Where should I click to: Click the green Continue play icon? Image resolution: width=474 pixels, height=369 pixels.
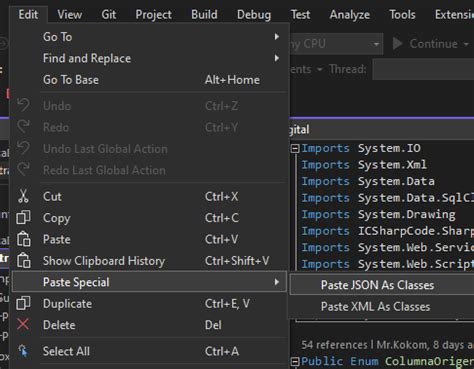(397, 44)
